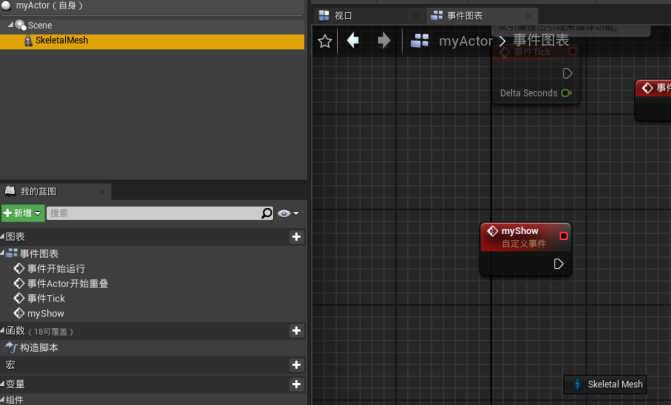Add a new graph with 图表 plus icon
Screen dimensions: 671x405
pos(296,237)
